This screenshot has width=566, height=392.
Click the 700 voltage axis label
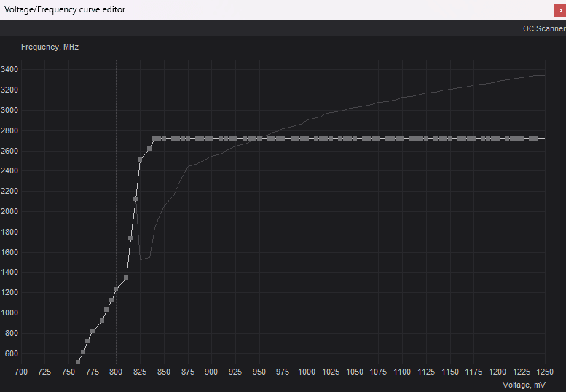[21, 372]
